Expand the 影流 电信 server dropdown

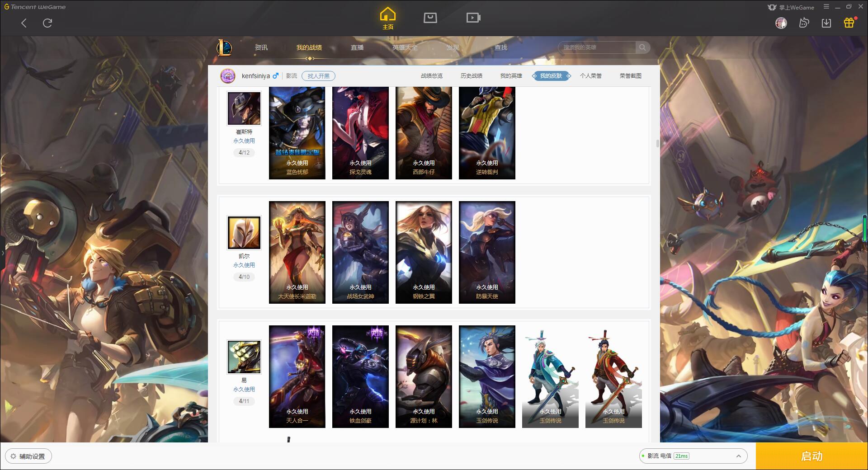pyautogui.click(x=693, y=456)
